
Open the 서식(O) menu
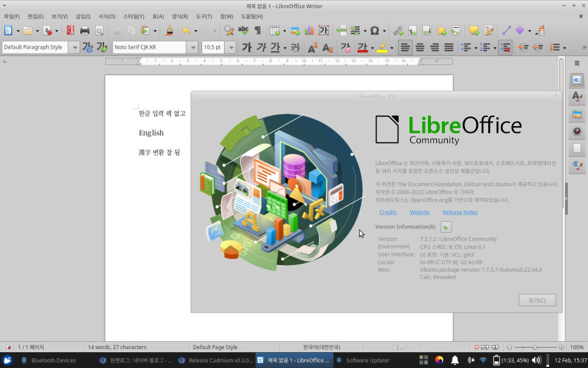click(x=107, y=16)
